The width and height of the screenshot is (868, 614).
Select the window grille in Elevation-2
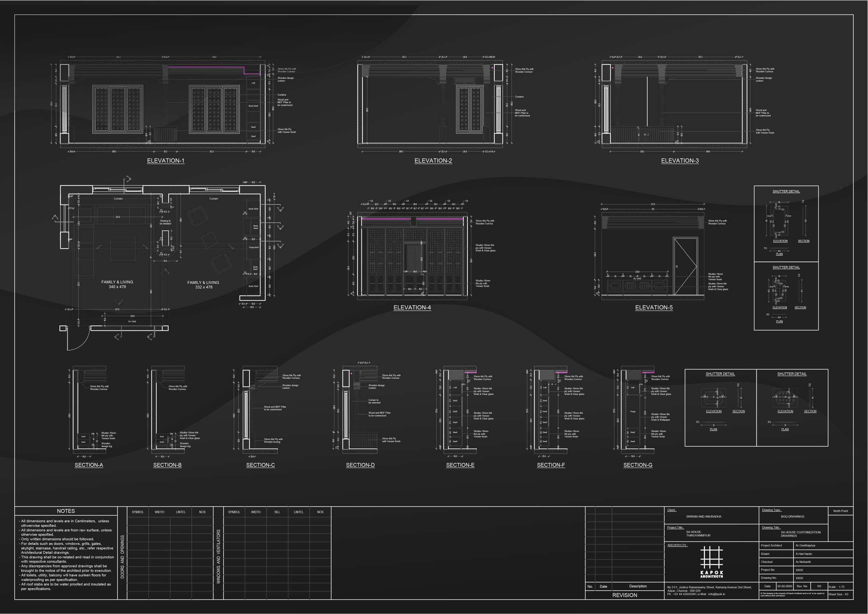tap(470, 109)
